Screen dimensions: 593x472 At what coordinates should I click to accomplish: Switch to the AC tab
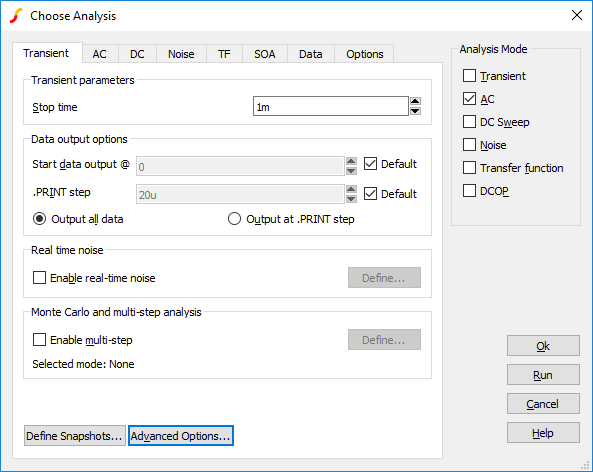(x=100, y=54)
